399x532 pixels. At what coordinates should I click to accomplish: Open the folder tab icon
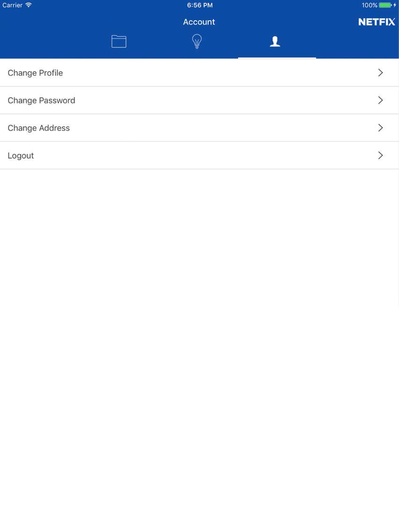point(119,41)
